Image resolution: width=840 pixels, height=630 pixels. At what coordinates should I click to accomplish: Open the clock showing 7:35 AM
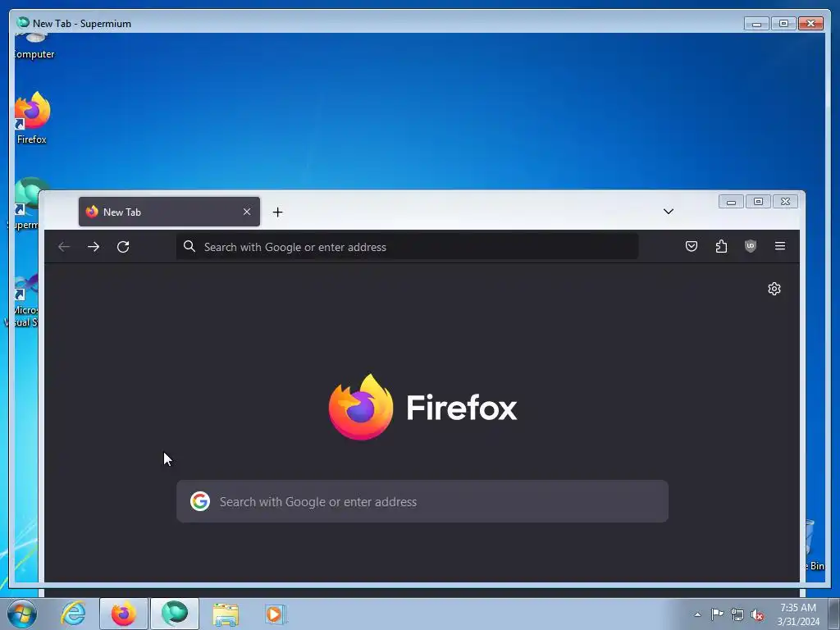pos(798,614)
